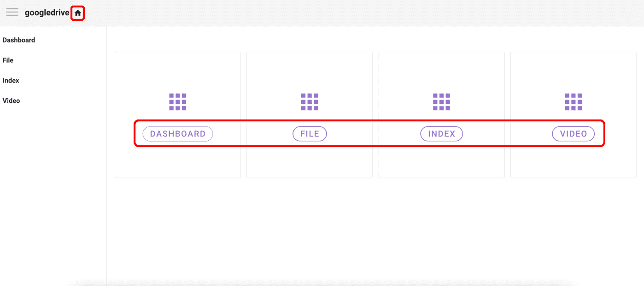Click the grid icon above INDEX button
The image size is (644, 286).
coord(441,102)
